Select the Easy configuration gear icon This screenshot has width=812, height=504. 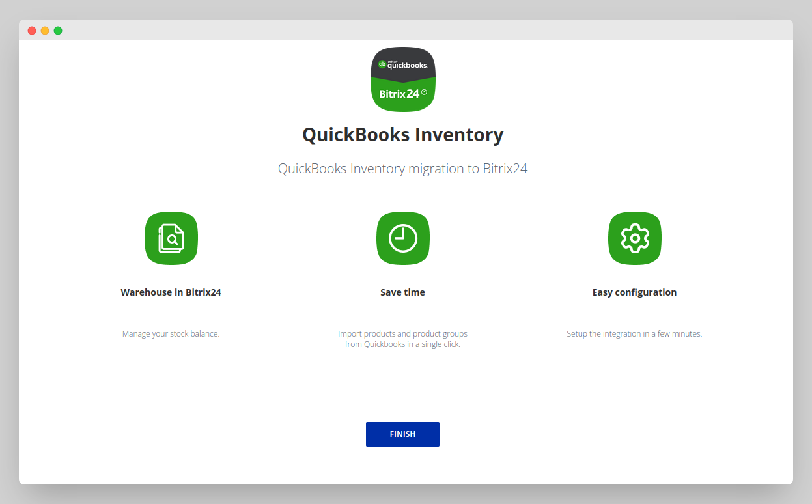634,238
